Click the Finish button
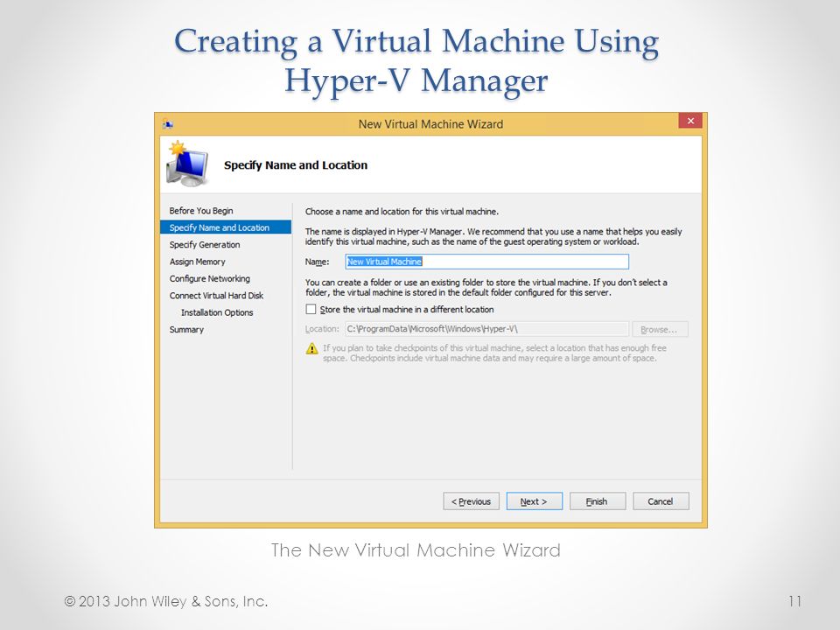 (x=598, y=501)
